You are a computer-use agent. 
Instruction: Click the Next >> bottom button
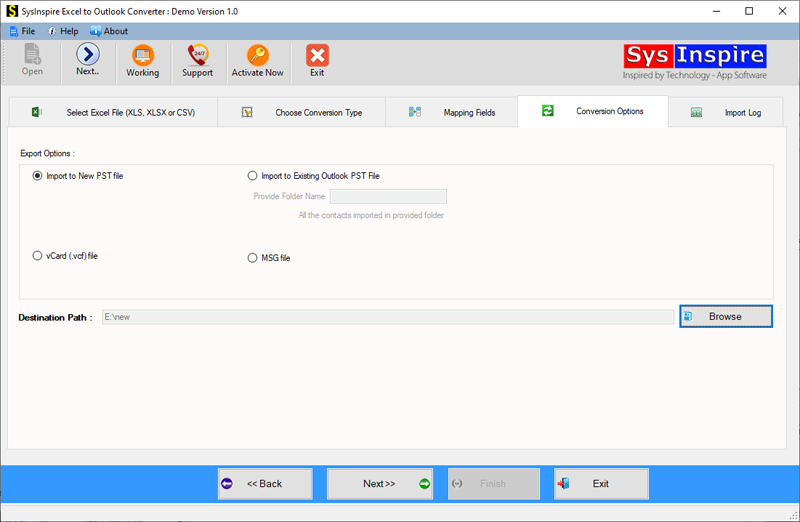pos(380,484)
